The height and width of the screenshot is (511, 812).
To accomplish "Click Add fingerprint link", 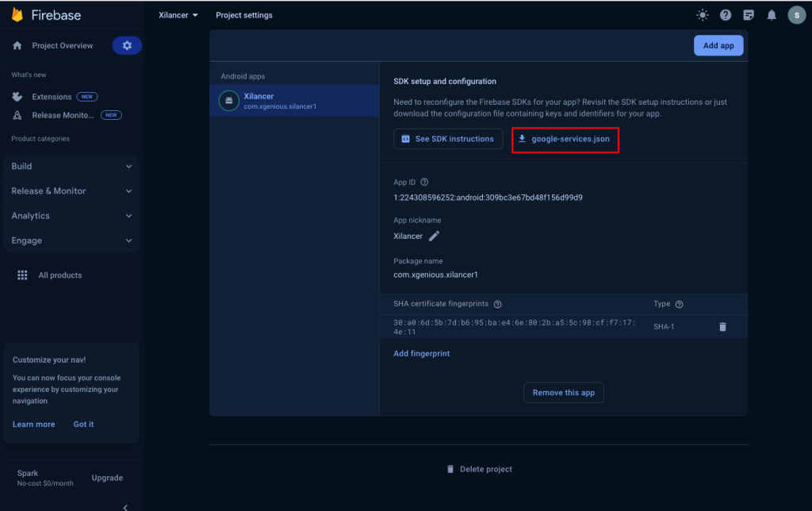I will point(422,353).
